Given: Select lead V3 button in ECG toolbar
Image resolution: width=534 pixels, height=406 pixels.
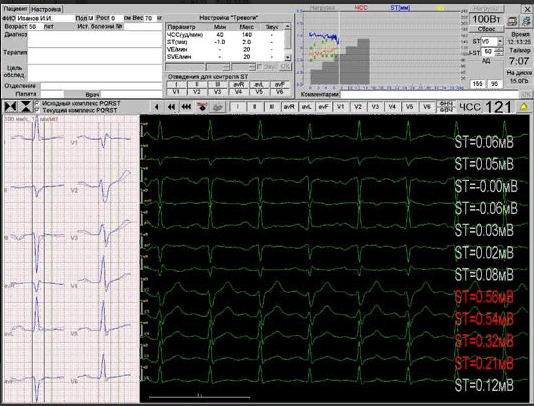Looking at the screenshot, I should point(375,107).
